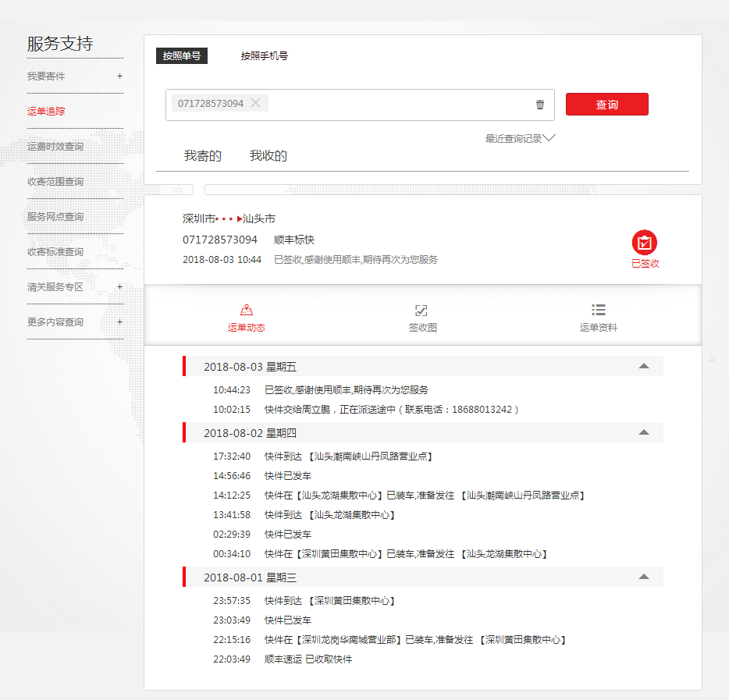The height and width of the screenshot is (700, 729).
Task: Click the 服务支持 sidebar heading
Action: tap(60, 44)
